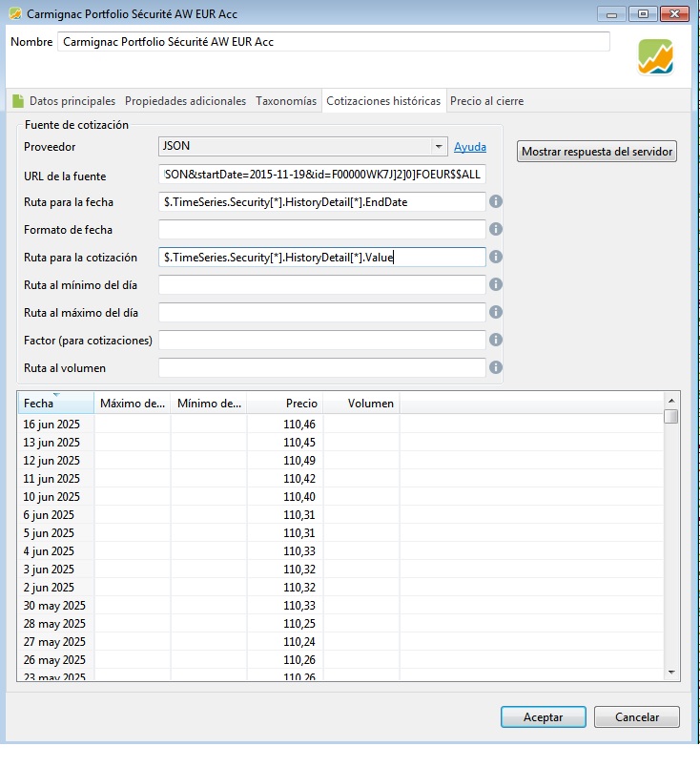Click the Cancelar button
The height and width of the screenshot is (767, 700).
click(x=637, y=717)
